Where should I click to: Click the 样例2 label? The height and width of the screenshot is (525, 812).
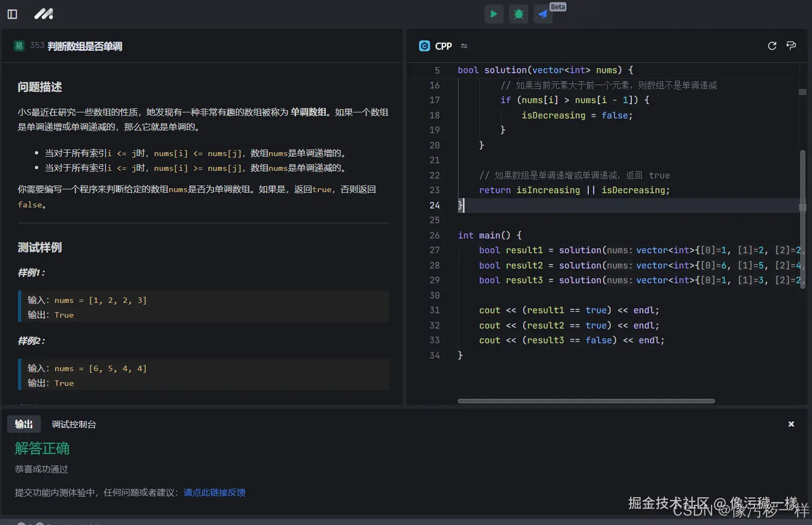[32, 341]
